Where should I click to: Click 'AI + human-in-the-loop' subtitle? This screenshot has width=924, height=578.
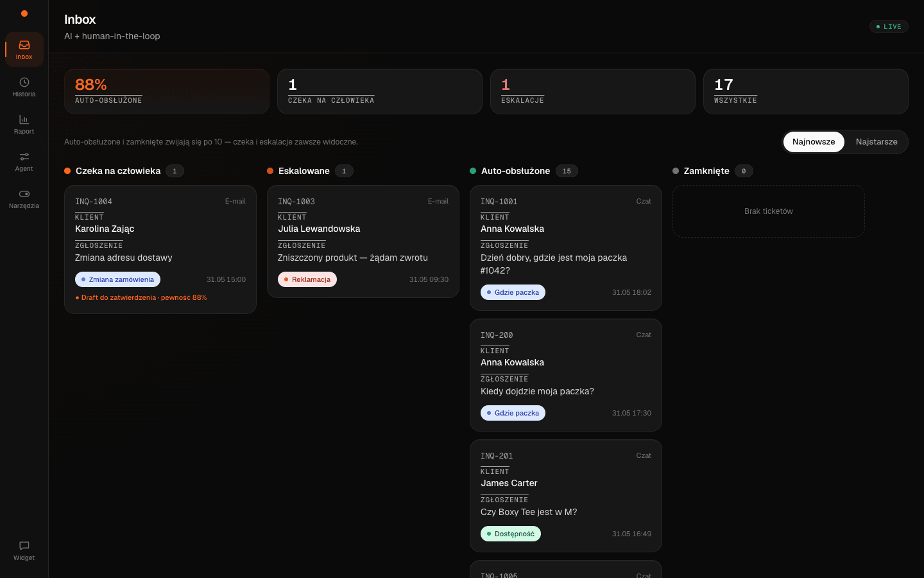112,36
